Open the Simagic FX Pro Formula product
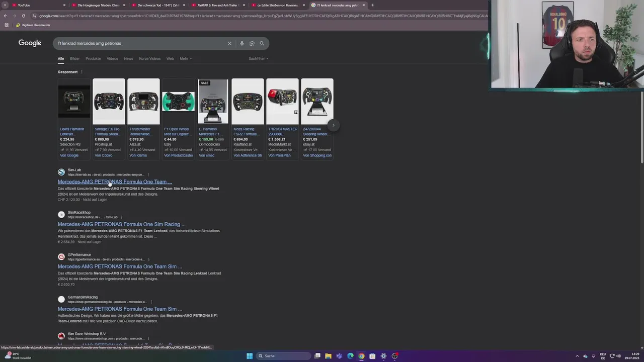Screen dimensions: 644x362 click(109, 118)
